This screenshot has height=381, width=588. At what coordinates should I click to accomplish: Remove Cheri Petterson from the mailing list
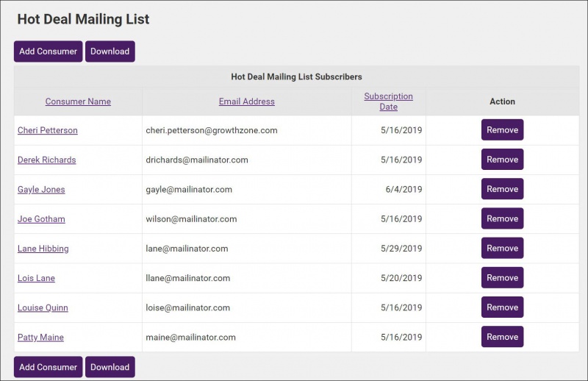502,130
